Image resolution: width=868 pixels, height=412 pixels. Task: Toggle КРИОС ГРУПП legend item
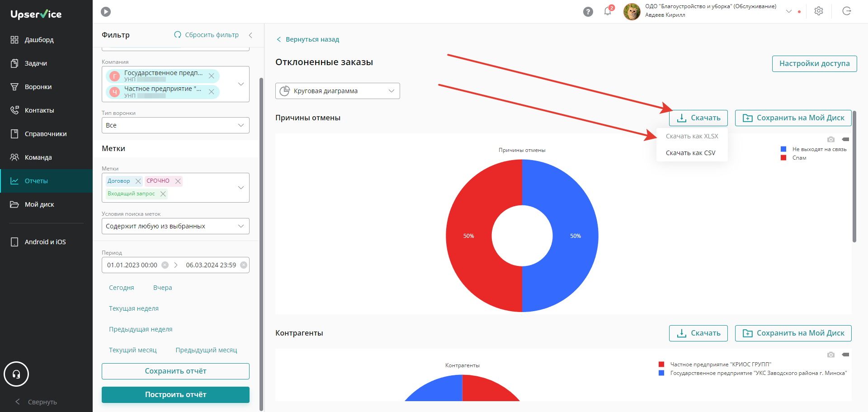click(715, 365)
